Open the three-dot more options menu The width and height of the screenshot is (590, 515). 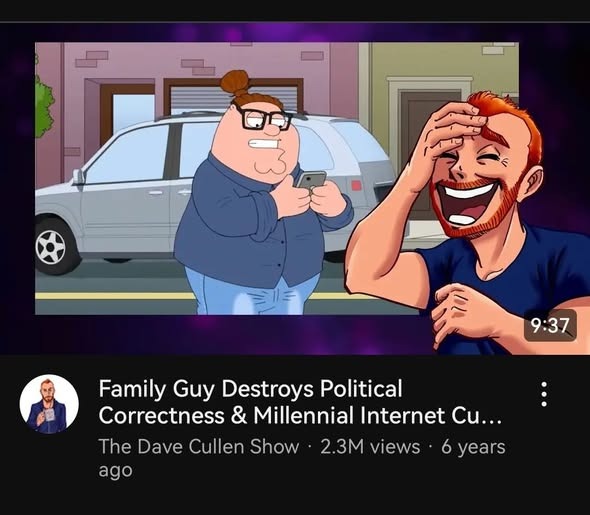(543, 394)
